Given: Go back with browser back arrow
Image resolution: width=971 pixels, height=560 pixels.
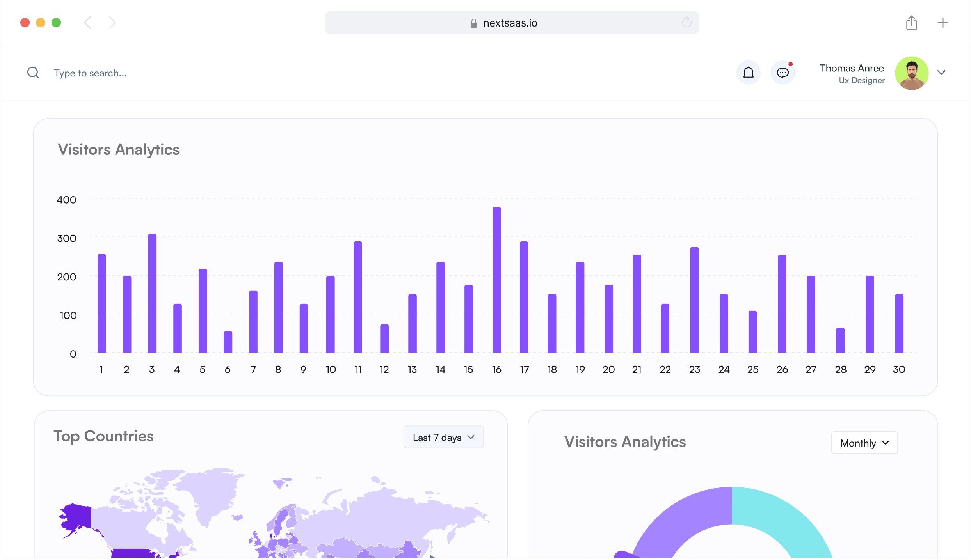Looking at the screenshot, I should (x=88, y=23).
